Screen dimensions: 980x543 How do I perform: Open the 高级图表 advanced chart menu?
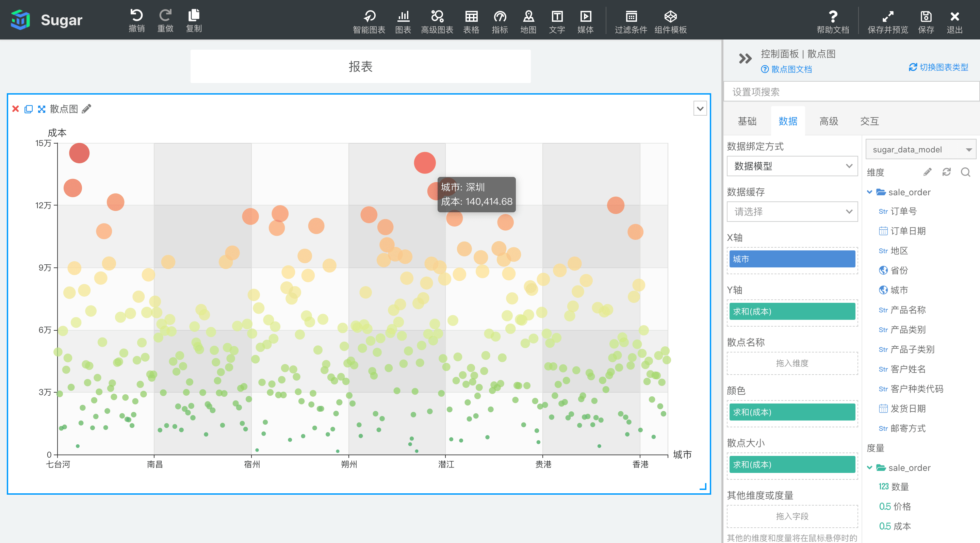[x=437, y=22]
